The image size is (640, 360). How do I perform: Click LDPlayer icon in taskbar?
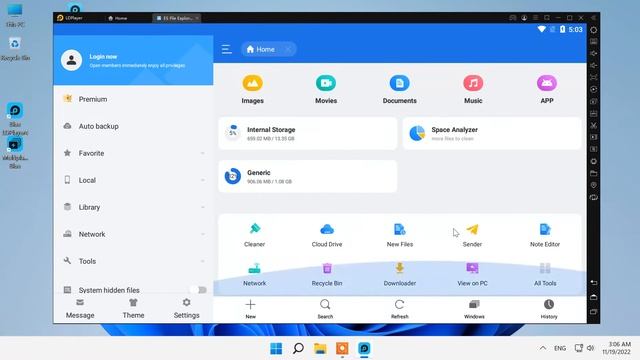364,348
